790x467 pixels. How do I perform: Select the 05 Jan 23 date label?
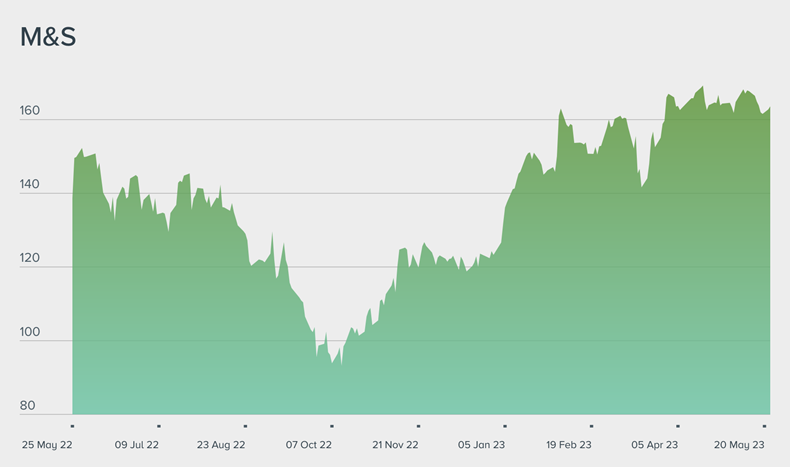pos(482,444)
